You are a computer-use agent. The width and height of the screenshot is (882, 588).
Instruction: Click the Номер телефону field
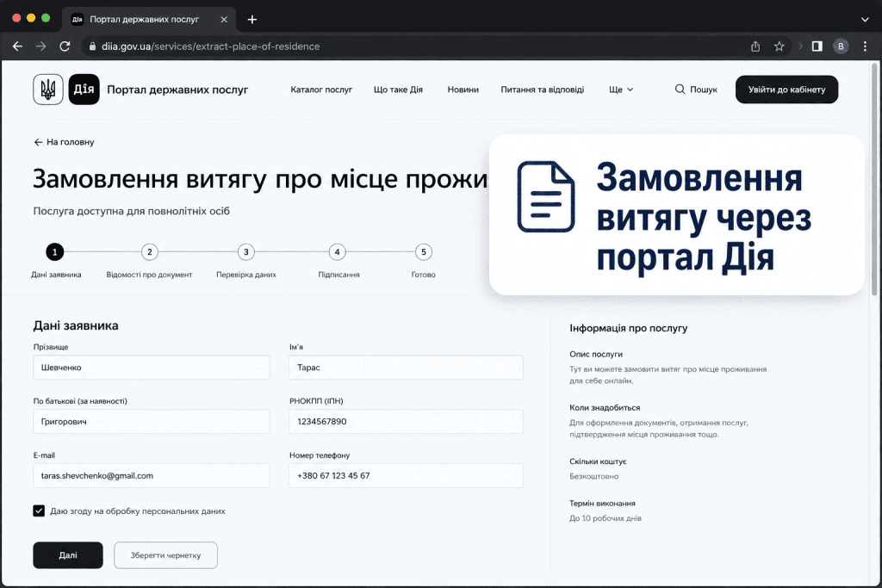click(x=407, y=475)
